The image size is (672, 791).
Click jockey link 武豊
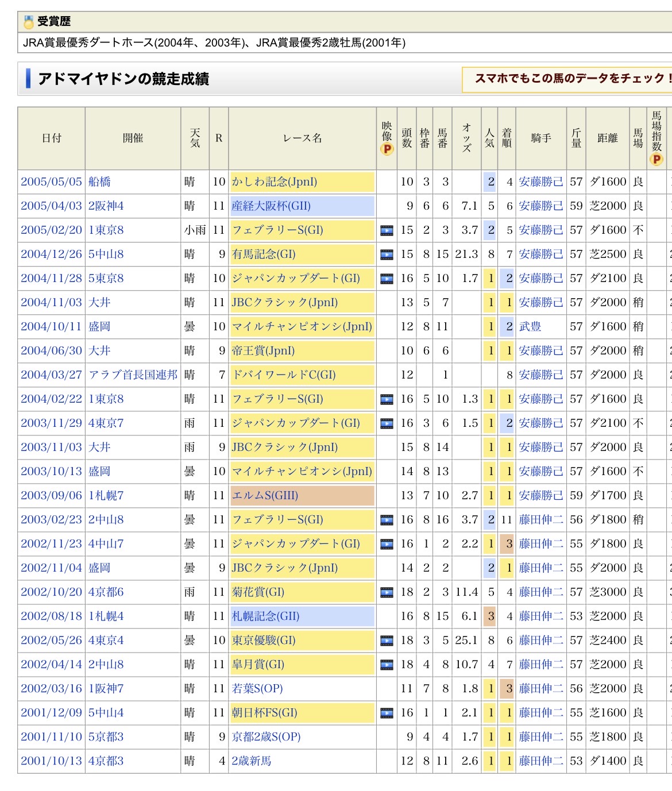point(530,327)
